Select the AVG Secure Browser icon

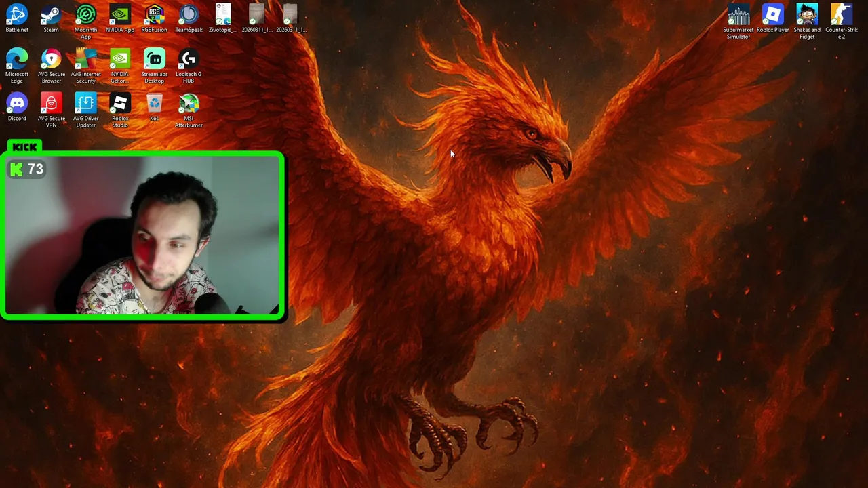pyautogui.click(x=52, y=66)
